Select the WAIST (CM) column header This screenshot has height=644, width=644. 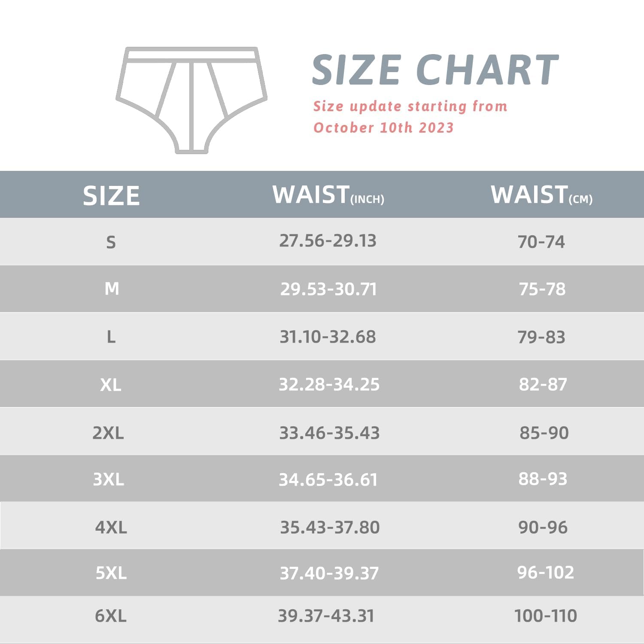(x=541, y=195)
